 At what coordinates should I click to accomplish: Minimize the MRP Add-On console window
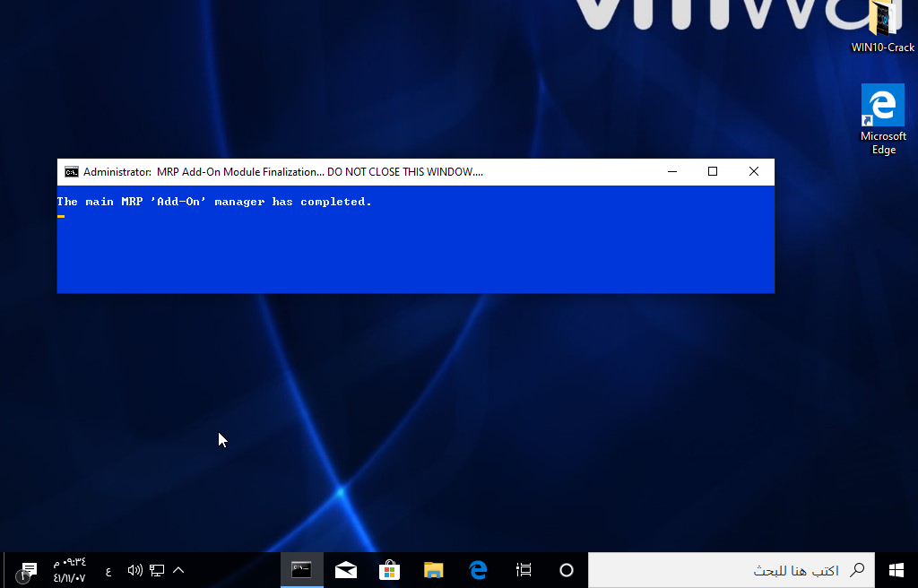click(672, 171)
